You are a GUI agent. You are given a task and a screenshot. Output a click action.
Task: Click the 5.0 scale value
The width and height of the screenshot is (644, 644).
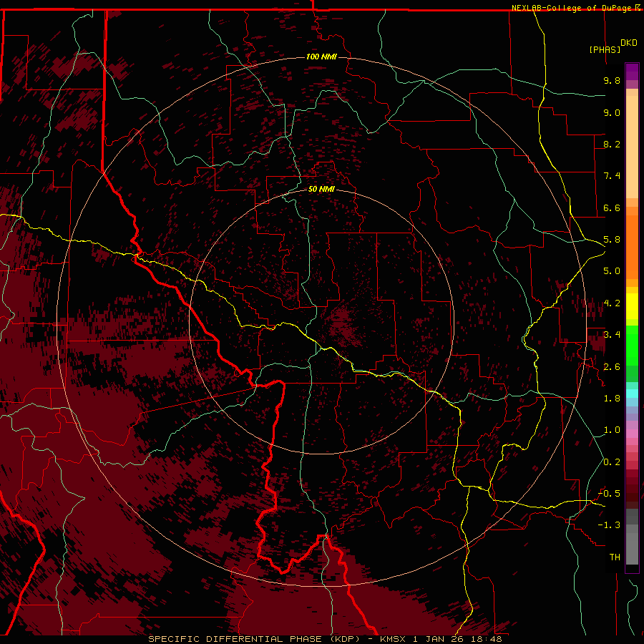click(612, 271)
